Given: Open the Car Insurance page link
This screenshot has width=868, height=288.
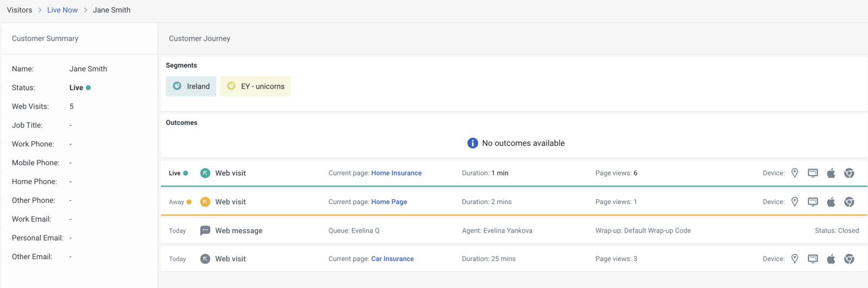Looking at the screenshot, I should point(392,259).
